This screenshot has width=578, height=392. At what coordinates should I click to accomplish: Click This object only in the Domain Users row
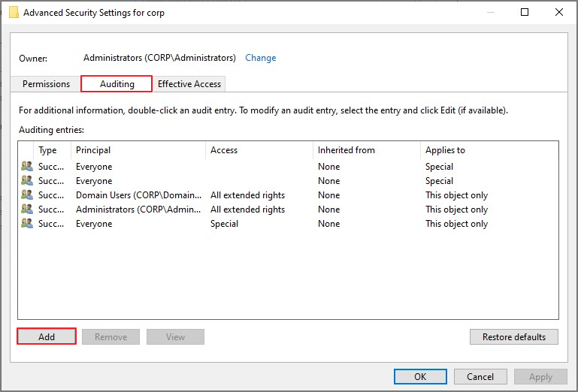point(456,195)
